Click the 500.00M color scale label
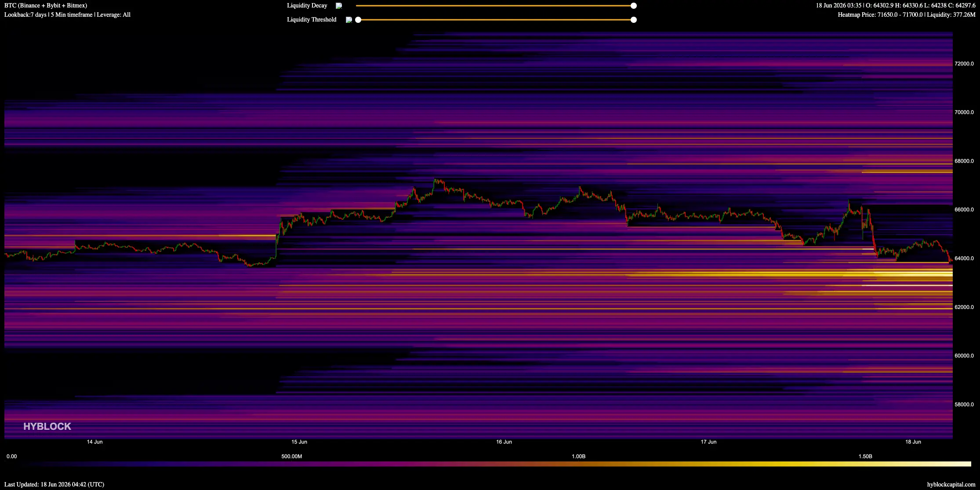This screenshot has width=980, height=490. coord(292,457)
